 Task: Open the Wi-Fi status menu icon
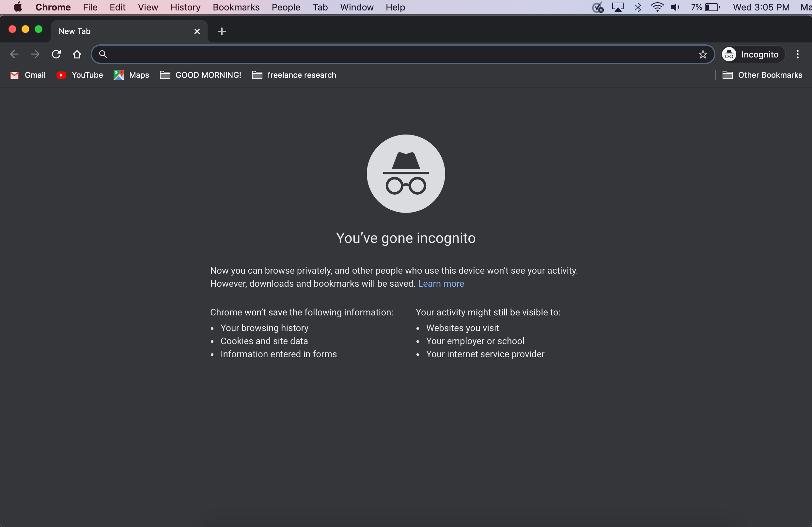(x=657, y=7)
